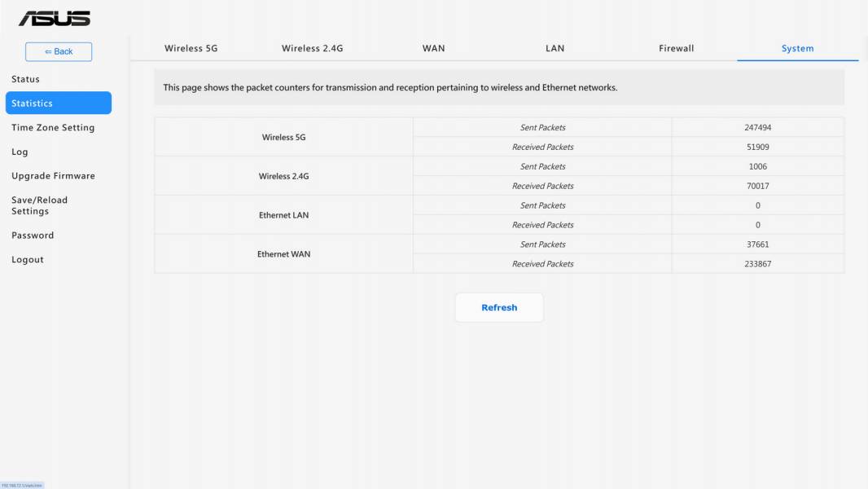Click the value 233867
This screenshot has height=489, width=868.
click(x=758, y=263)
